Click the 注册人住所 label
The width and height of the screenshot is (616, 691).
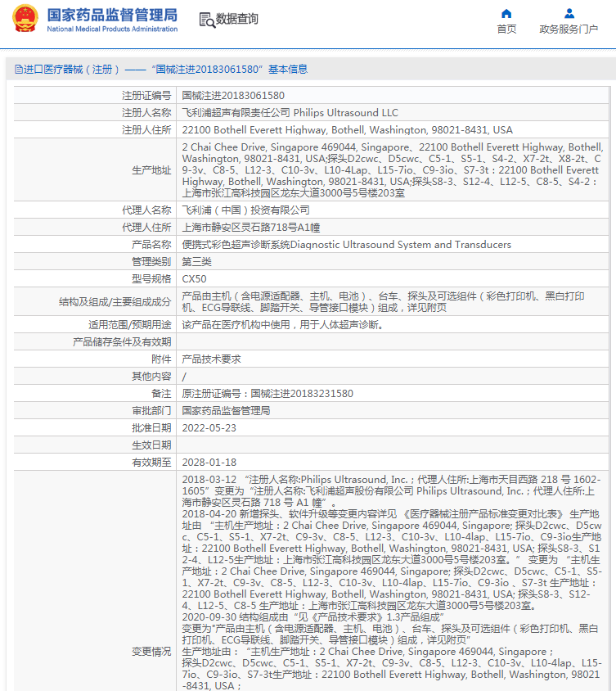point(146,130)
